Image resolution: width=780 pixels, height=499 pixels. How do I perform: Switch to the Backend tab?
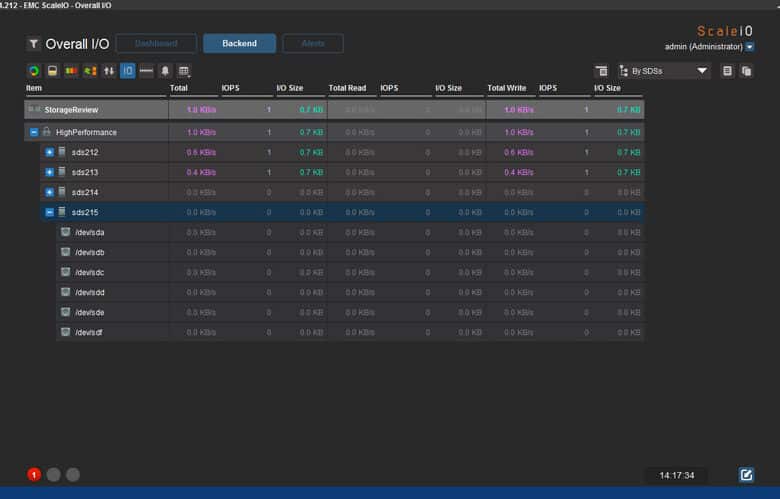click(239, 43)
